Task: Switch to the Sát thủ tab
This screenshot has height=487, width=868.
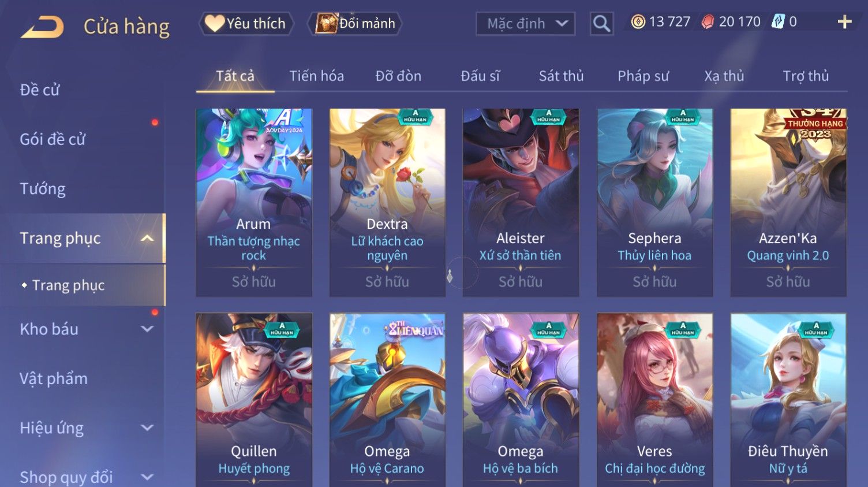Action: (561, 76)
